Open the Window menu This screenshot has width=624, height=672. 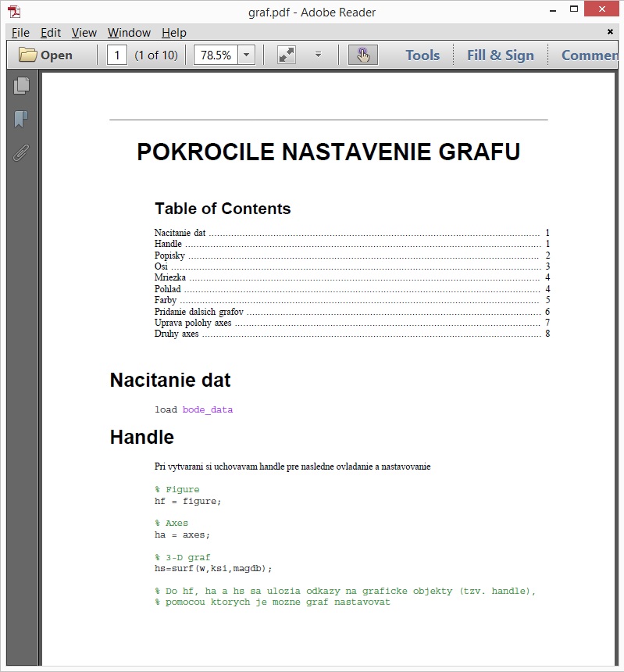(129, 33)
